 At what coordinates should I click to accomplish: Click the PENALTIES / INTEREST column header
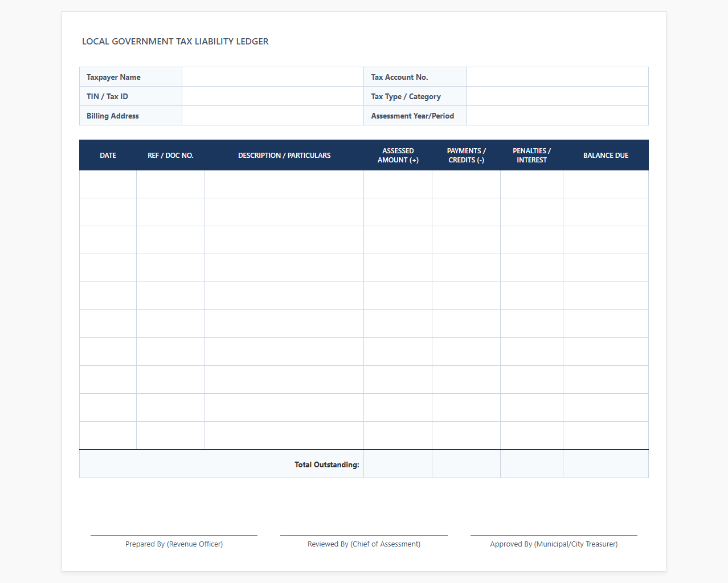coord(532,155)
